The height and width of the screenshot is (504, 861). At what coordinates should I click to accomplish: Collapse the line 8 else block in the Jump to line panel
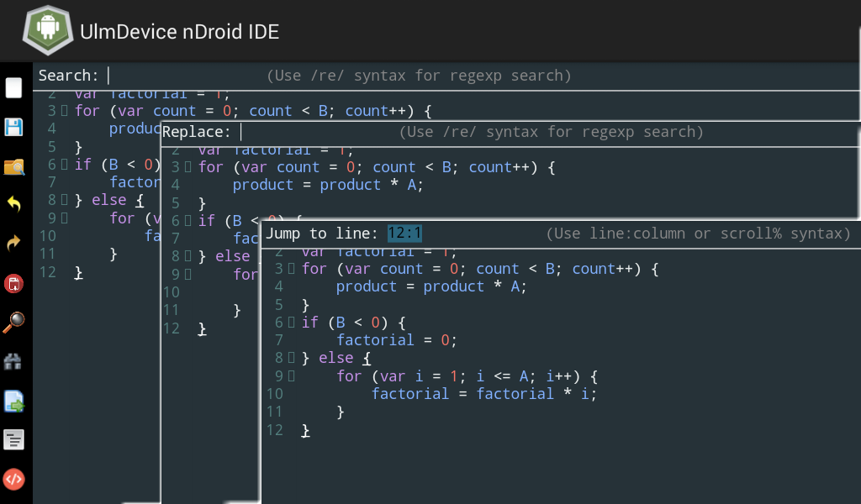(292, 358)
